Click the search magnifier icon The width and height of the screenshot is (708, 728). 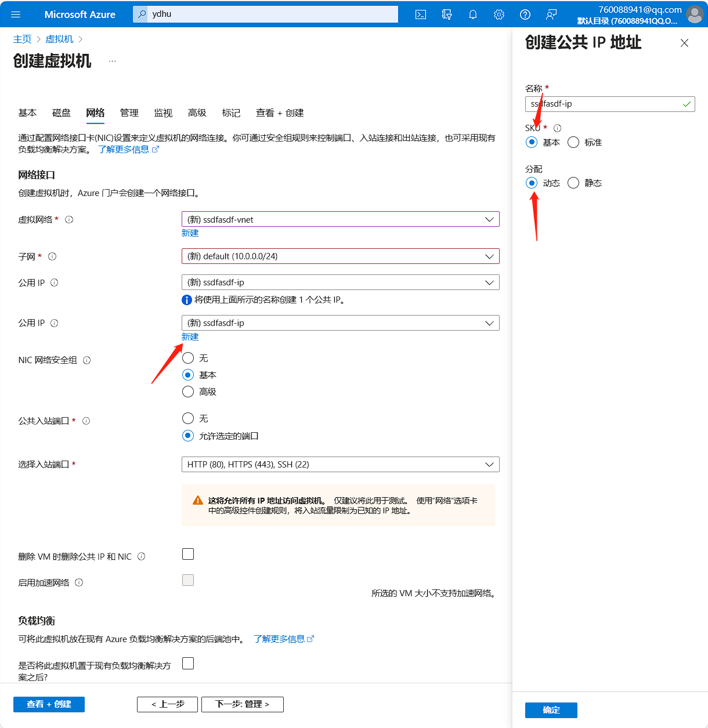(142, 14)
